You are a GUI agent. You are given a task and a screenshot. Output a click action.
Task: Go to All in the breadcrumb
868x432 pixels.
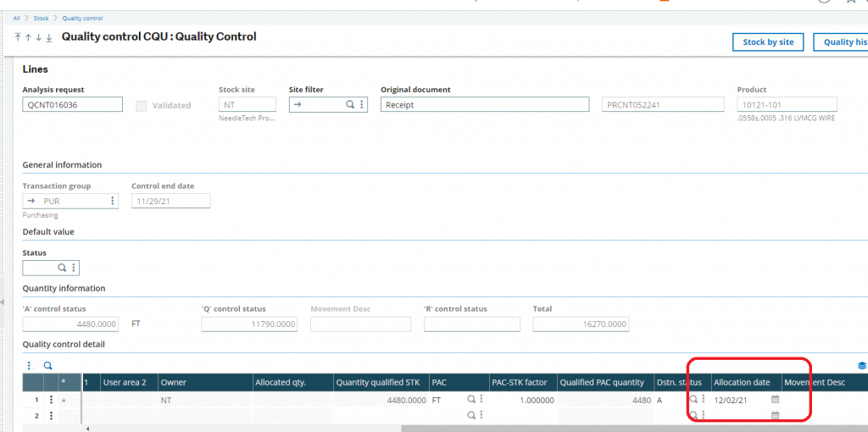[16, 17]
